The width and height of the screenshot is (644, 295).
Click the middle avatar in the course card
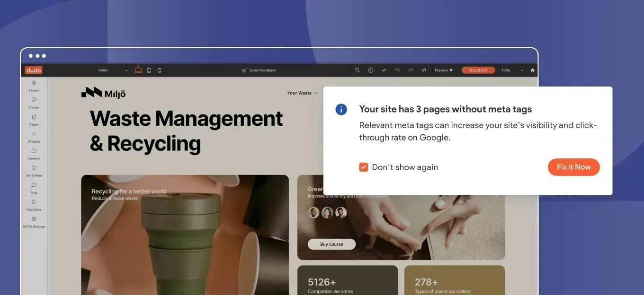(x=327, y=213)
